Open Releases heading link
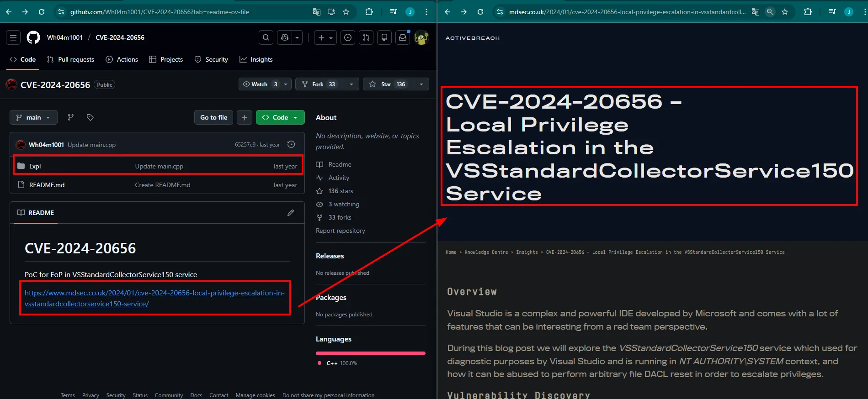 click(330, 256)
